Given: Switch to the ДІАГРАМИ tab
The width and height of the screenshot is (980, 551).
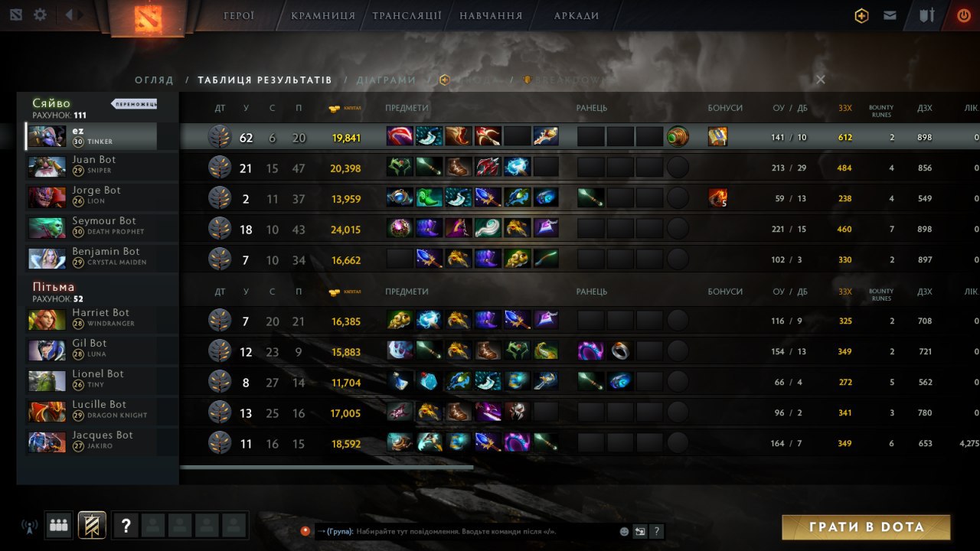Looking at the screenshot, I should coord(386,80).
